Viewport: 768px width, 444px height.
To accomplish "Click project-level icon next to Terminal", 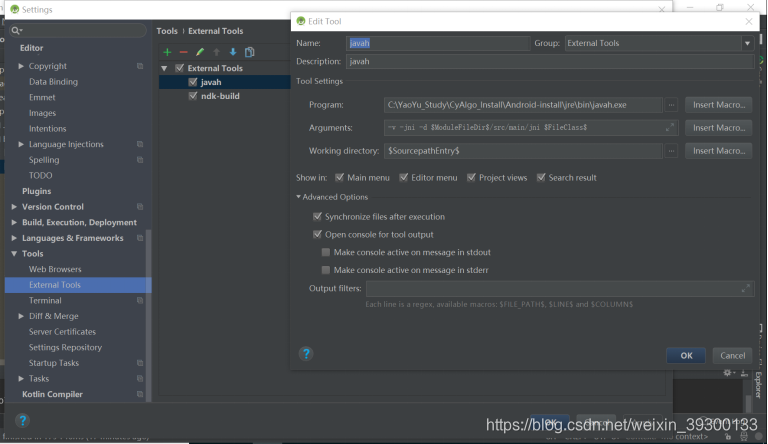I will tap(140, 300).
